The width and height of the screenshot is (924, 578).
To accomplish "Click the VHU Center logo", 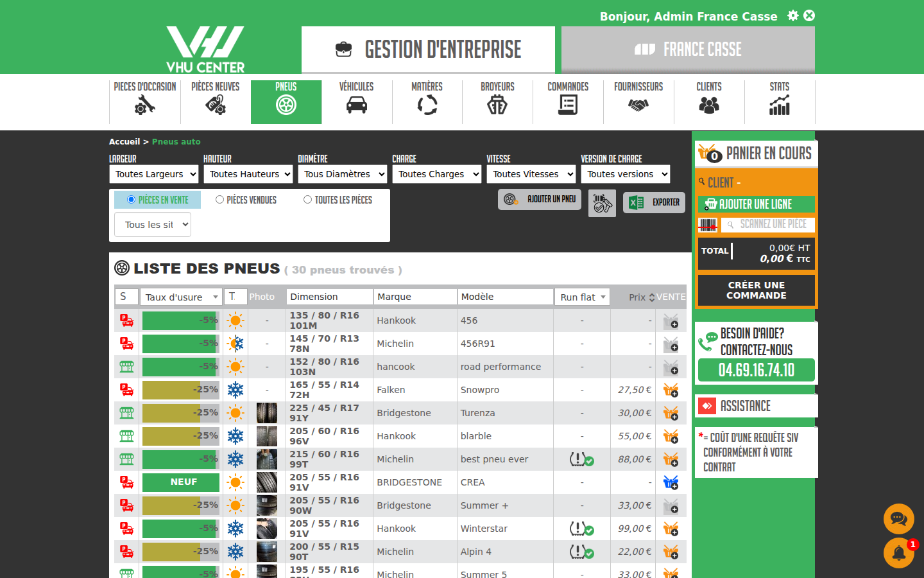I will 205,49.
